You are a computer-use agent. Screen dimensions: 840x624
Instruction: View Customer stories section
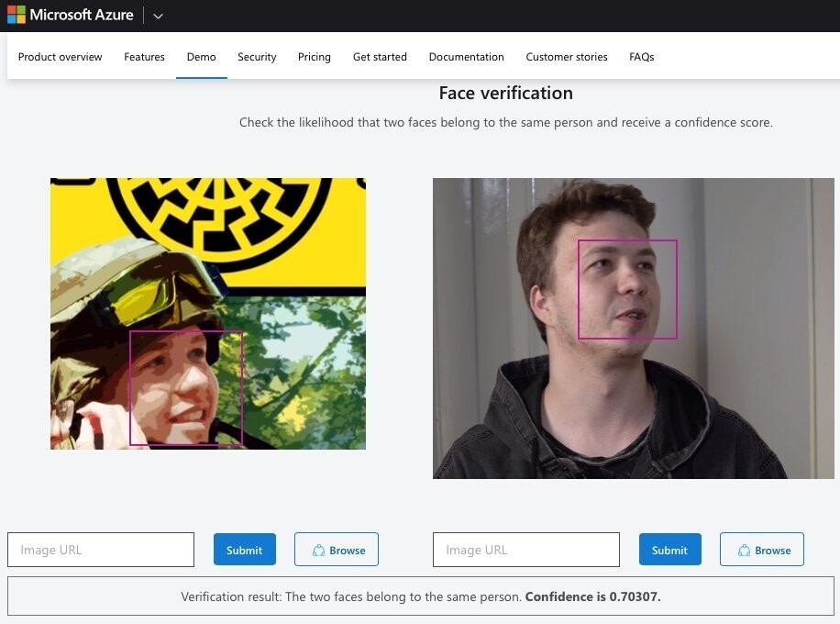pos(567,57)
